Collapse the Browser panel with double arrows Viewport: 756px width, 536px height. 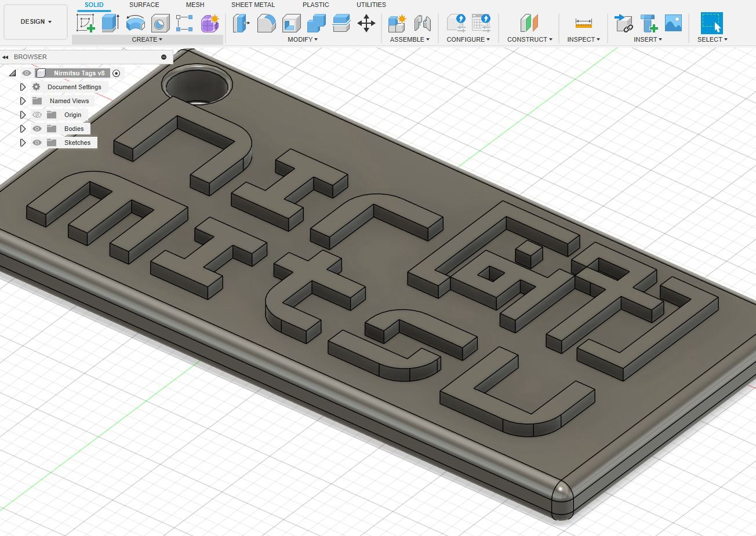[5, 57]
